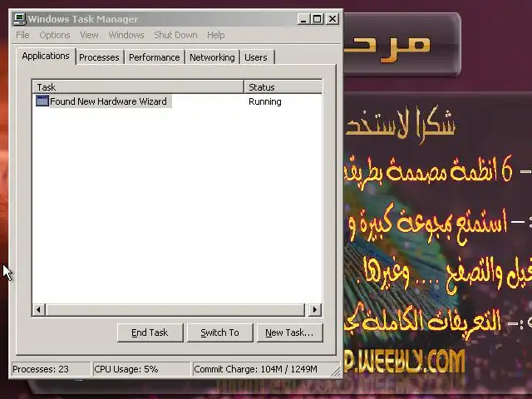Click the Commit Charge status entry
This screenshot has height=399, width=532.
click(266, 369)
